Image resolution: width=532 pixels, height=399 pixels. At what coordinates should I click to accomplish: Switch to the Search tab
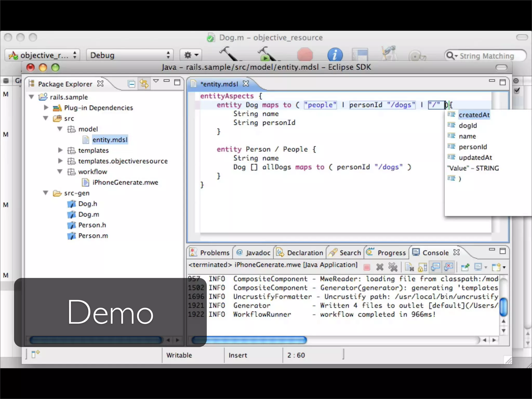(x=345, y=252)
